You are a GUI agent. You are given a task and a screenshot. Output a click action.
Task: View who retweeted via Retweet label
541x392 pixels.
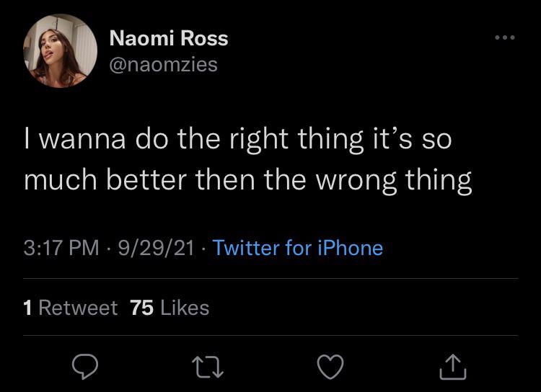click(77, 308)
